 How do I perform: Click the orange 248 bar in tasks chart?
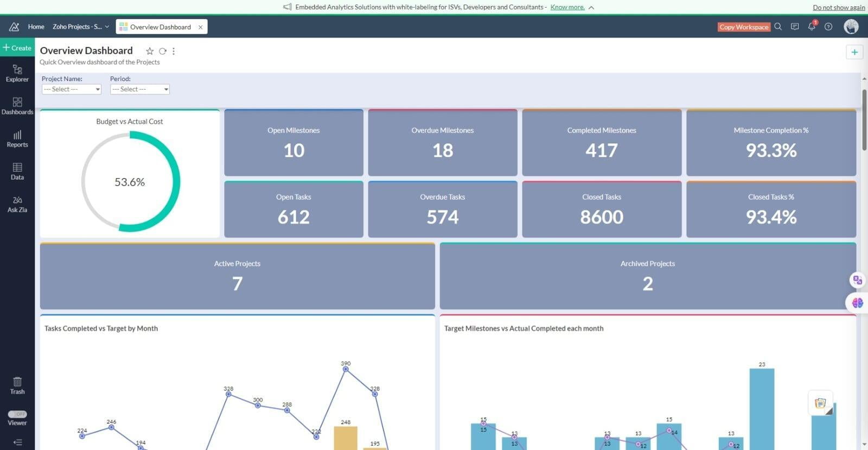pyautogui.click(x=346, y=438)
